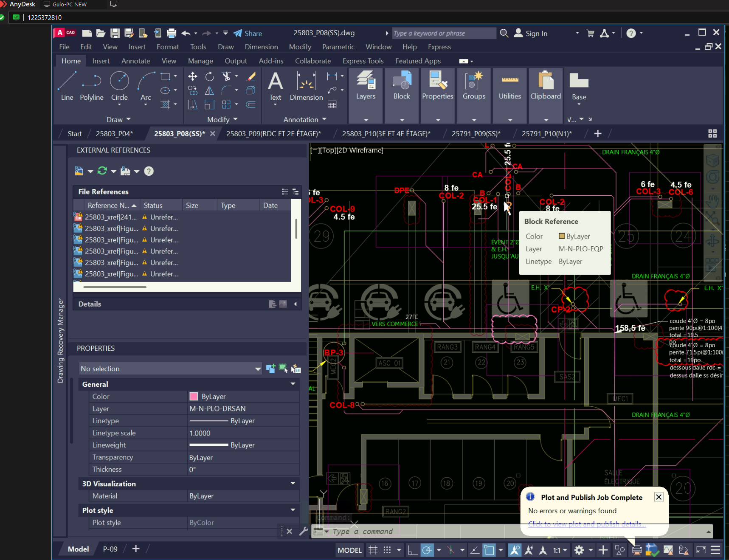Switch to the 25803_P04 drawing tab
Screen dimensions: 729x560
point(114,134)
